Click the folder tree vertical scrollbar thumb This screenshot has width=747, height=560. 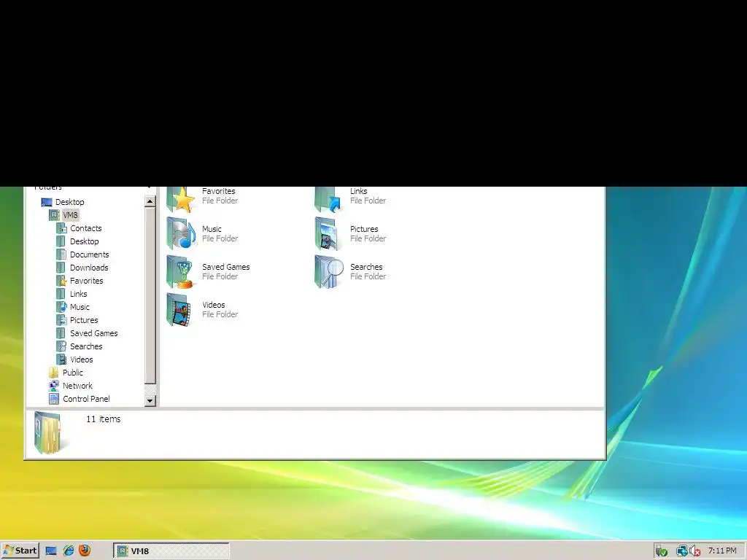pos(150,296)
